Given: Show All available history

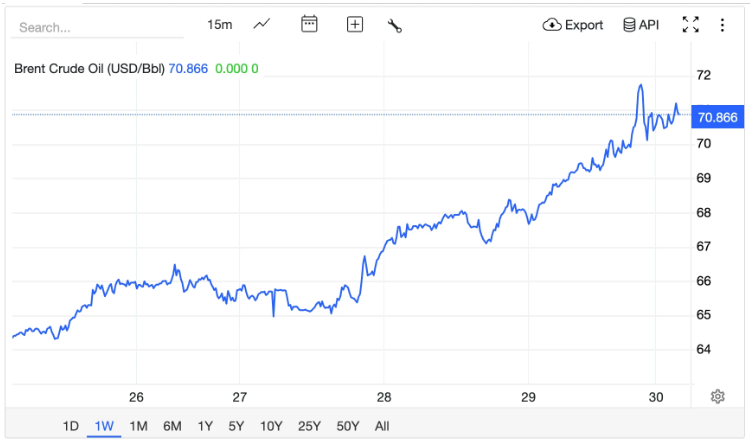Looking at the screenshot, I should (x=382, y=426).
